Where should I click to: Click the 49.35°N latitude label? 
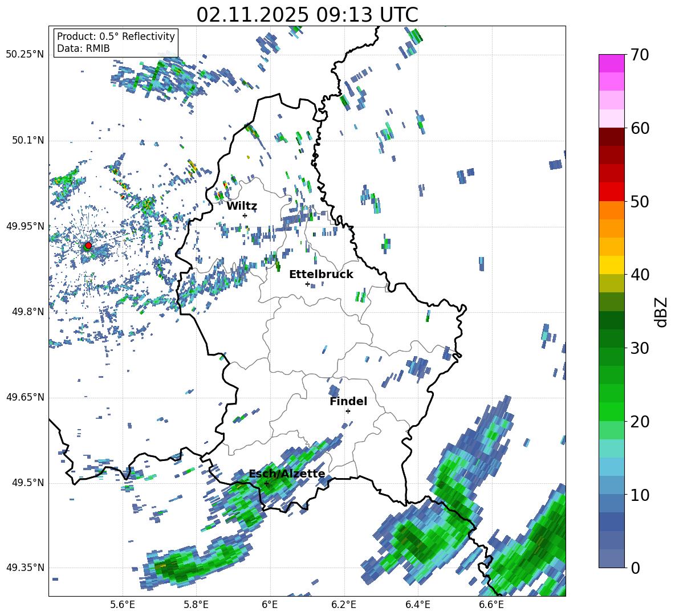pos(25,568)
